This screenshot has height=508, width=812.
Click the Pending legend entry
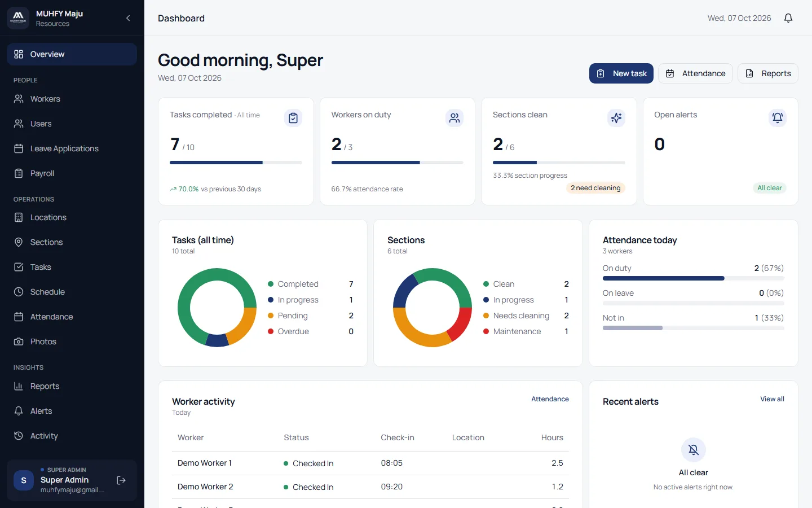coord(311,316)
